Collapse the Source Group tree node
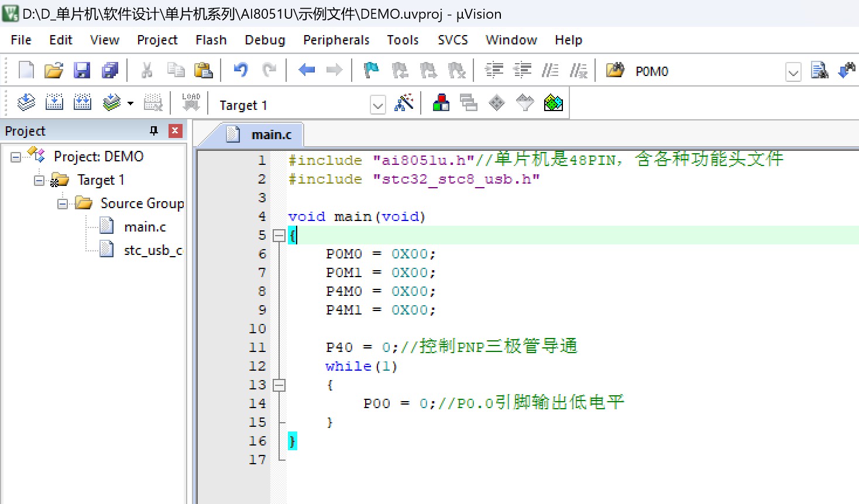 coord(63,203)
